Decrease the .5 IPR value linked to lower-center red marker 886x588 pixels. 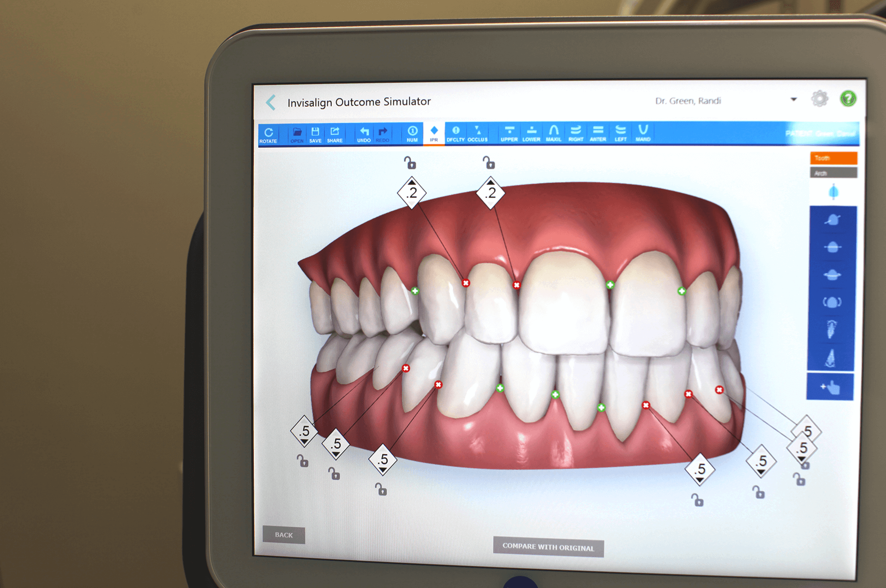[x=700, y=480]
